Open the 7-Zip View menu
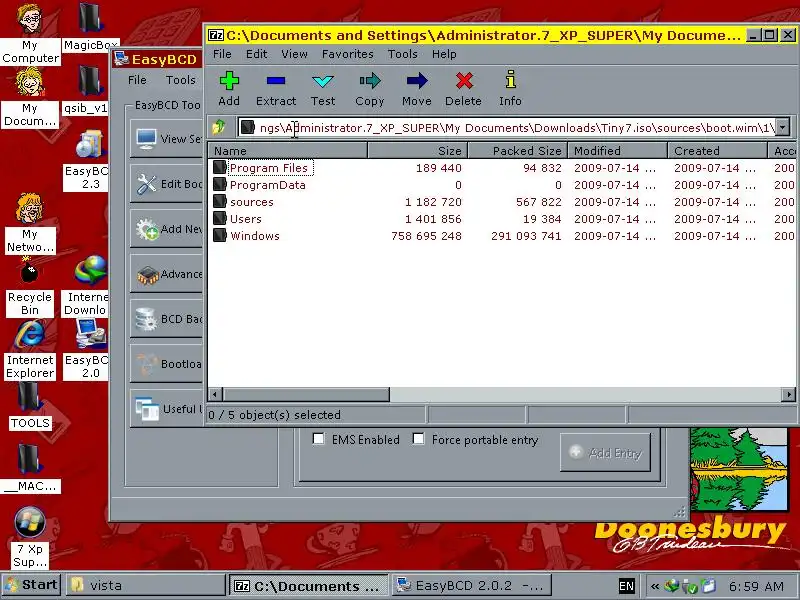Image resolution: width=800 pixels, height=600 pixels. click(x=294, y=54)
